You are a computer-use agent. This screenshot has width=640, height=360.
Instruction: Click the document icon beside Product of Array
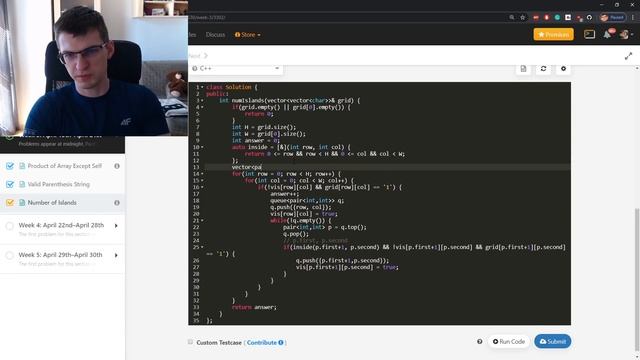22,166
